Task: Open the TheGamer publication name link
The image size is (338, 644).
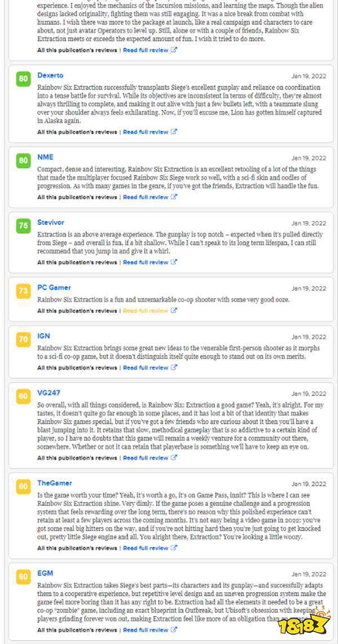Action: [x=55, y=483]
